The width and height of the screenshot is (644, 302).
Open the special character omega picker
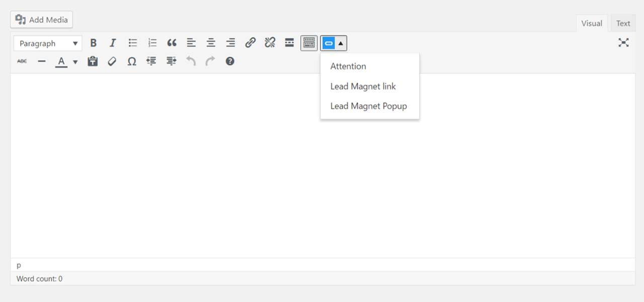132,61
